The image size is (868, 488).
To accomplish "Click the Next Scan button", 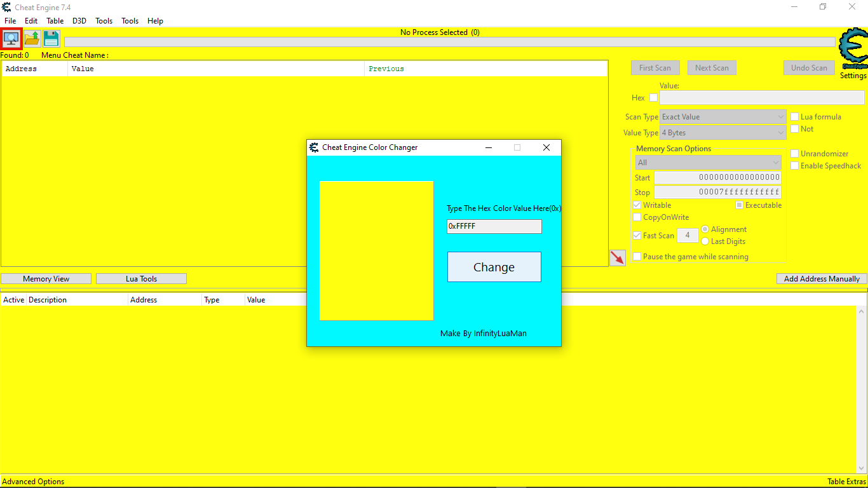I will [712, 68].
